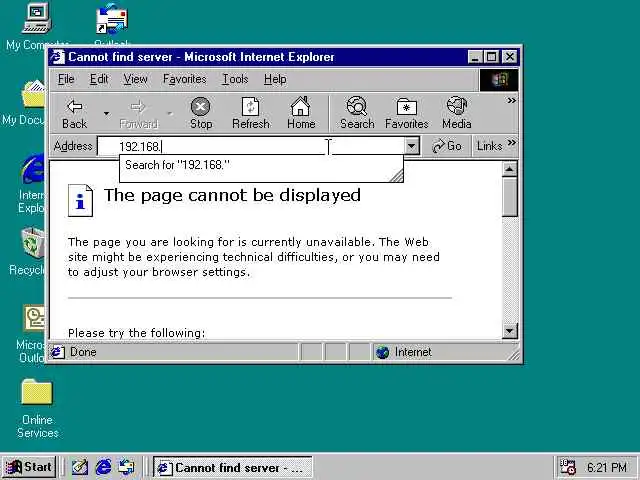Viewport: 640px width, 480px height.
Task: Click the Show Desktop quick launch icon
Action: (80, 467)
